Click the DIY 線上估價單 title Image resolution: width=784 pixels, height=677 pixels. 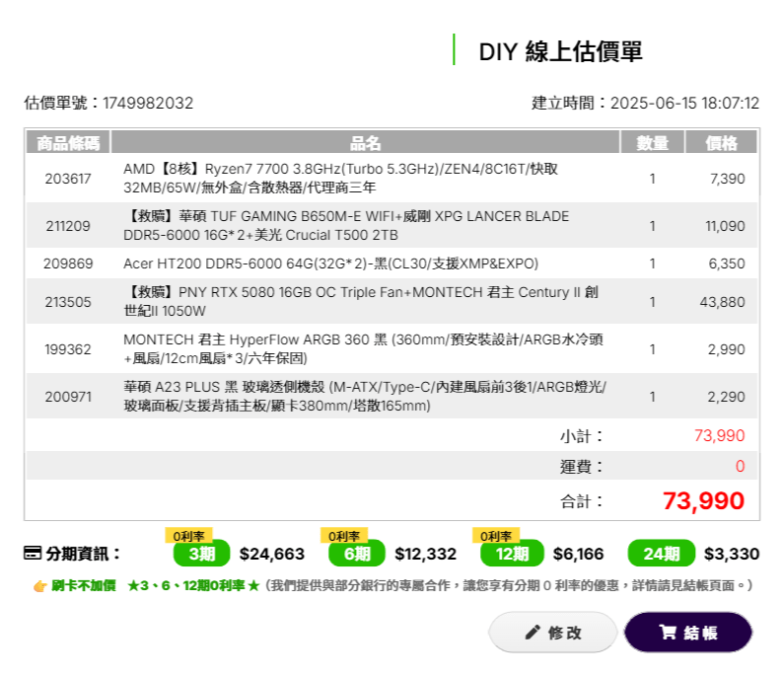click(x=560, y=51)
